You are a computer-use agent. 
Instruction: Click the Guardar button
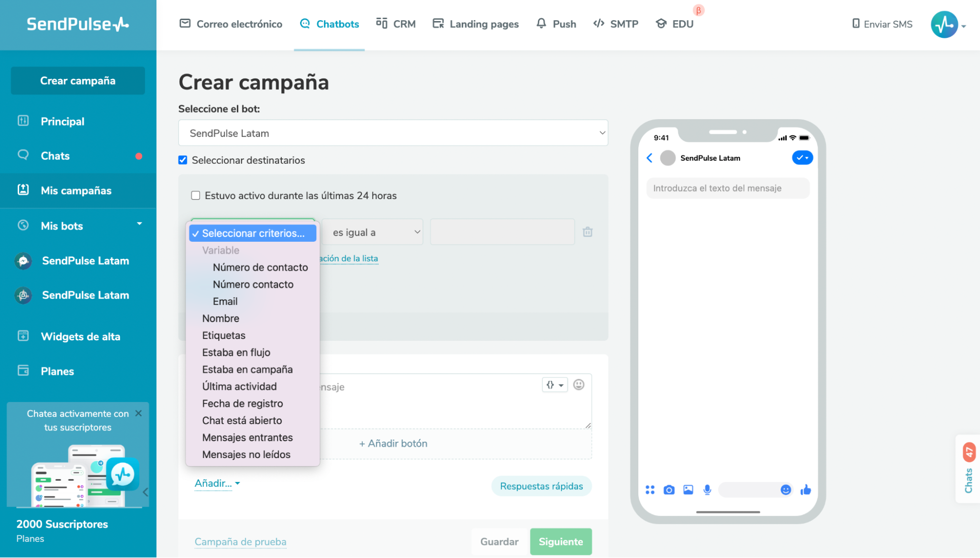tap(499, 542)
